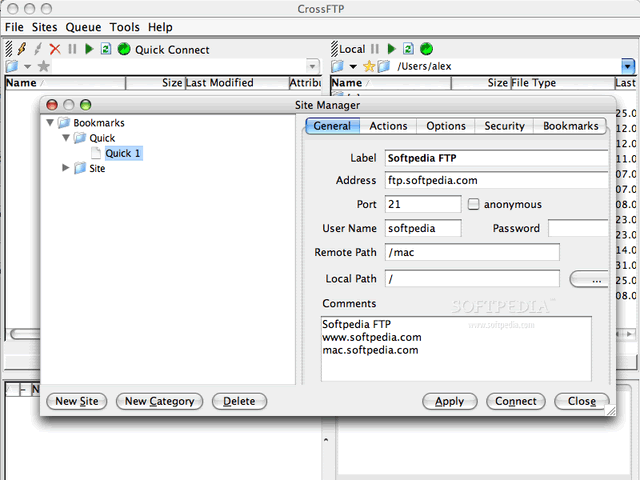Click Quick Connect in the toolbar

click(172, 50)
